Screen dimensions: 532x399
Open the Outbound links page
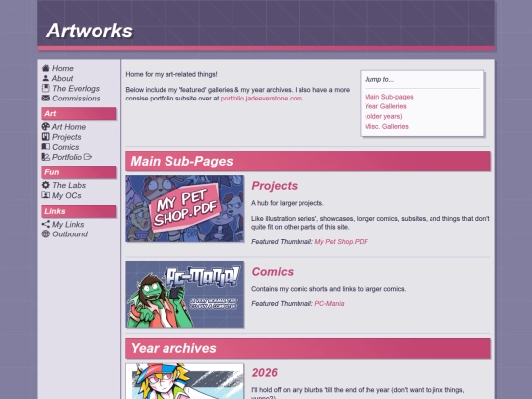click(70, 233)
